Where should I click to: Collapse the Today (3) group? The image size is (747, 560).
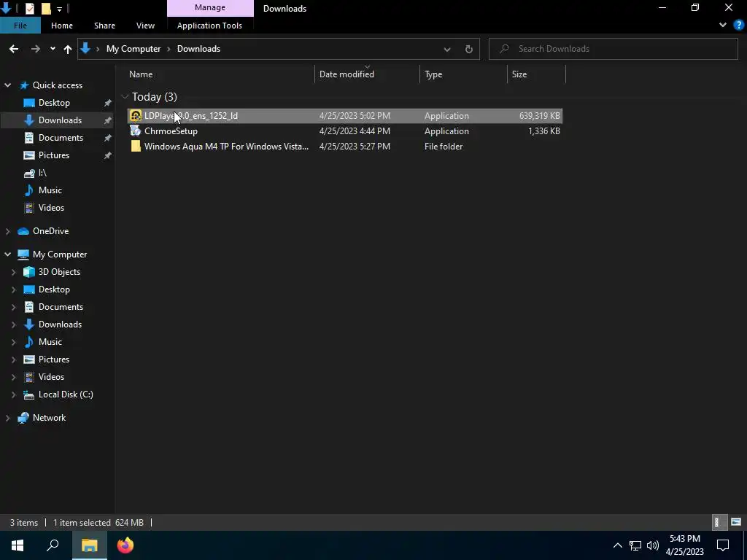(125, 97)
